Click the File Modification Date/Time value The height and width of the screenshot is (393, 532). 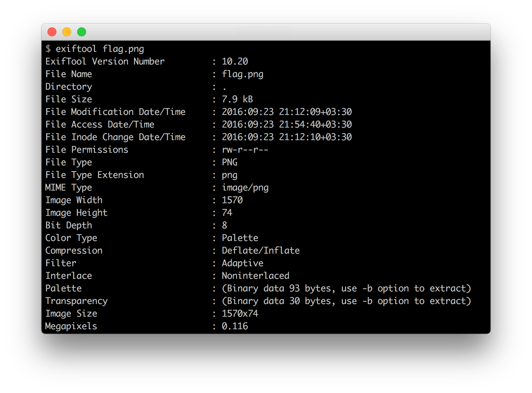[x=287, y=112]
